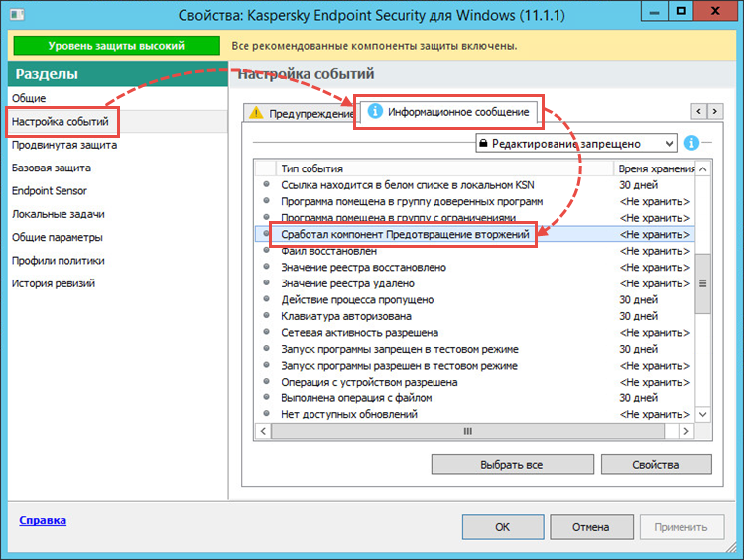Select row Действие процесса пропущено

coord(474,299)
